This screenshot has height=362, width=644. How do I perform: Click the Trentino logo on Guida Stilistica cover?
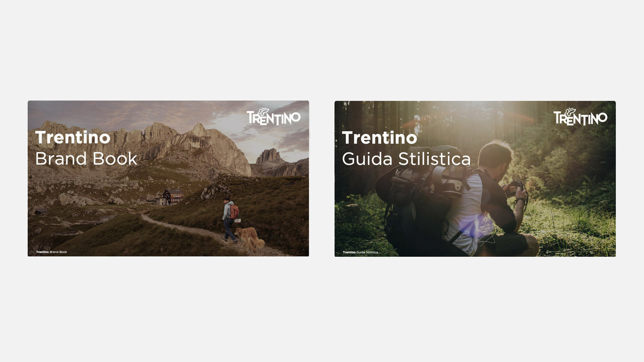pyautogui.click(x=580, y=117)
